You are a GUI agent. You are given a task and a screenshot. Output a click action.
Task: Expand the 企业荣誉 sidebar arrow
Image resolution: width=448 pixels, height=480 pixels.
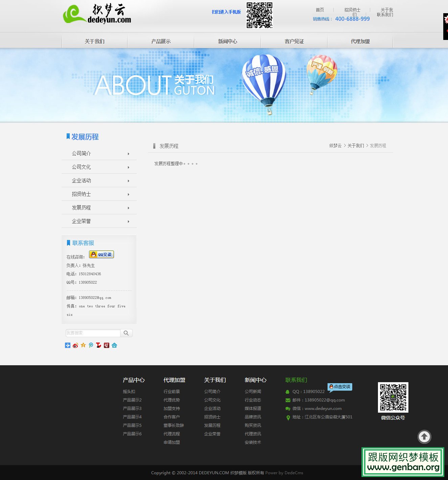pyautogui.click(x=129, y=221)
